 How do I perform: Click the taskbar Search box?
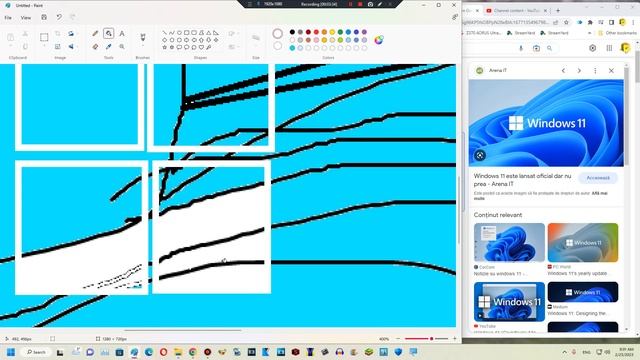coord(36,352)
